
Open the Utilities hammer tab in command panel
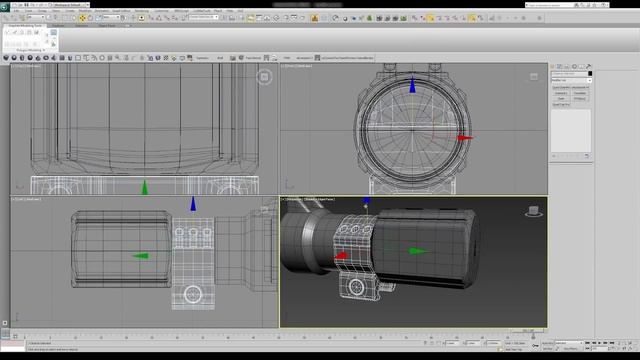point(589,66)
